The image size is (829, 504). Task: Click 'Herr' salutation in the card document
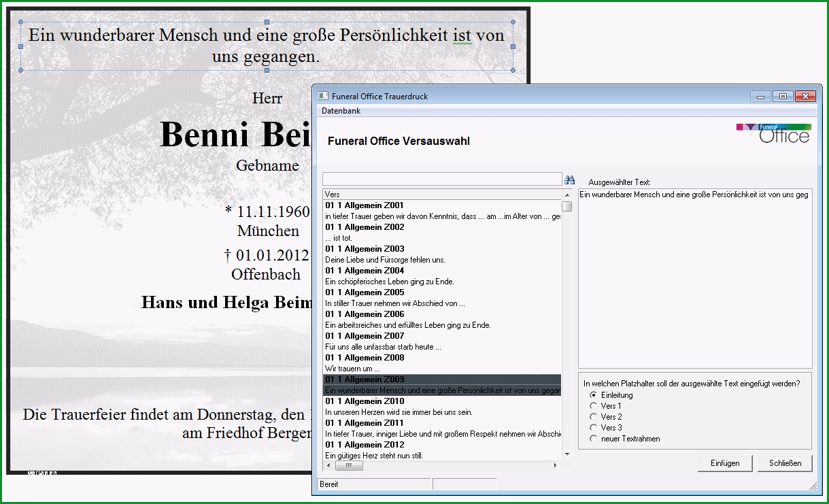pyautogui.click(x=267, y=99)
